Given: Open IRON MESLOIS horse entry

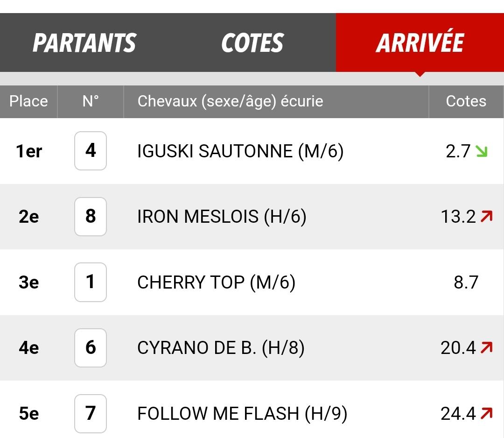Looking at the screenshot, I should 222,216.
